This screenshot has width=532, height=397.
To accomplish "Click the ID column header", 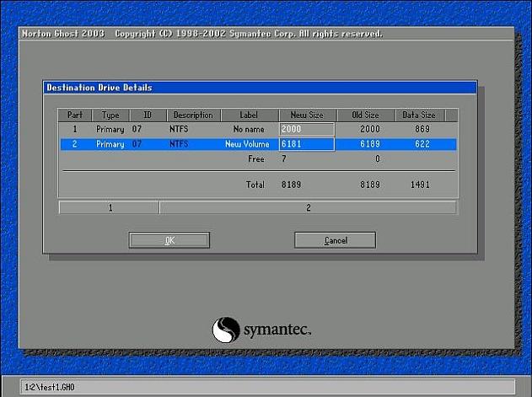I will [148, 115].
